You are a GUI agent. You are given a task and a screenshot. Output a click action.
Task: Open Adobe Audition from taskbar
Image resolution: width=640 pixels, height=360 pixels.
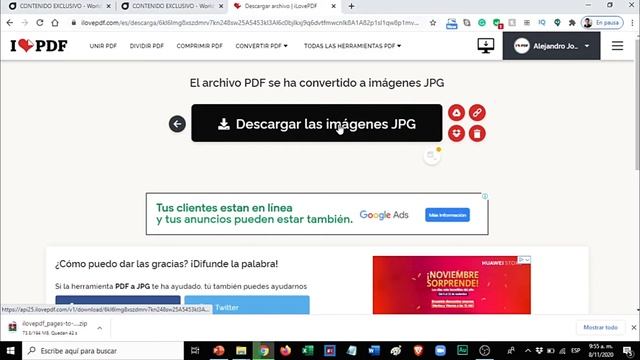(x=462, y=351)
